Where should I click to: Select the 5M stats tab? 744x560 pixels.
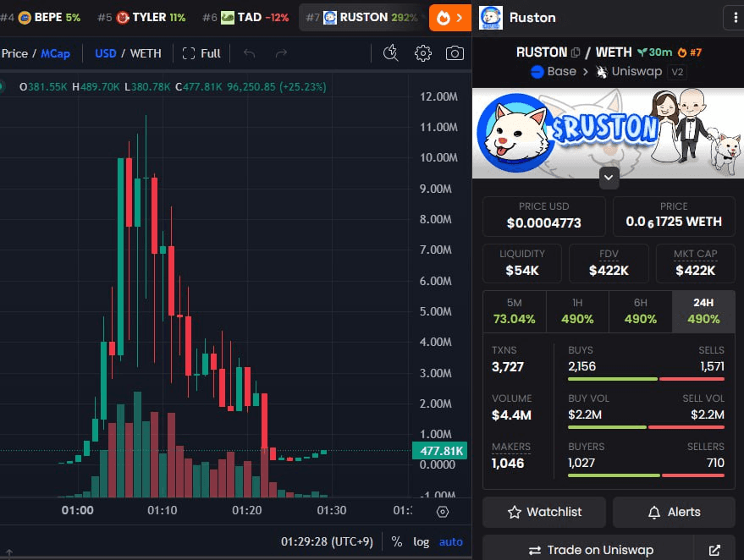point(514,311)
